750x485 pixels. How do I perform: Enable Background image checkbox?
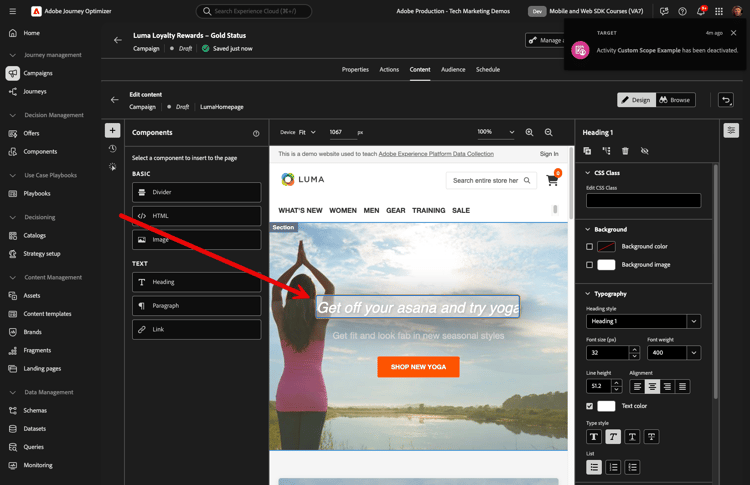point(589,265)
